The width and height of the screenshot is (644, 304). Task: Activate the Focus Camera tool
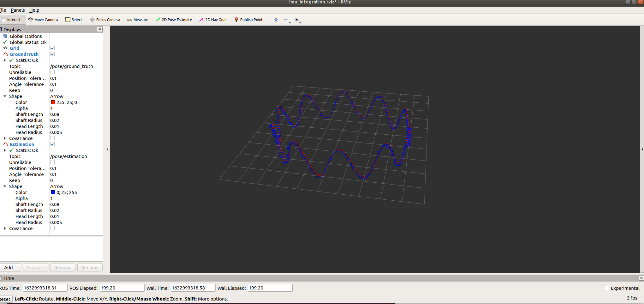tap(105, 20)
